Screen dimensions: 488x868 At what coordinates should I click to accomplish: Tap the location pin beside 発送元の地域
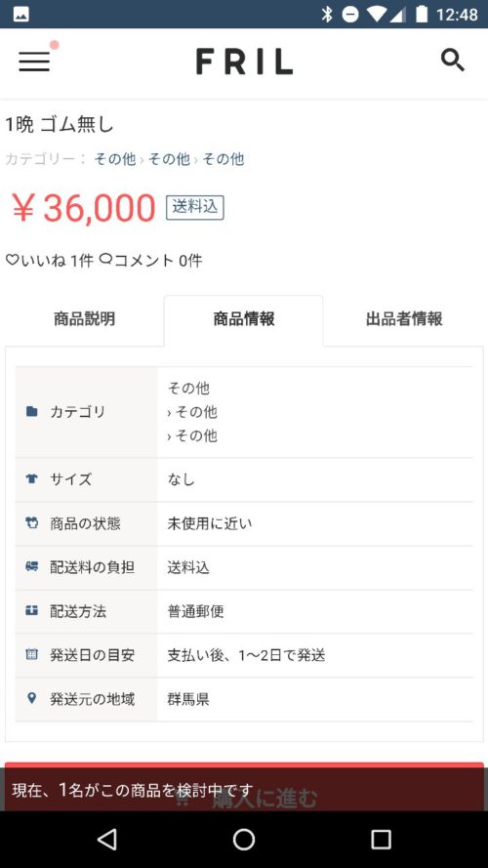32,698
